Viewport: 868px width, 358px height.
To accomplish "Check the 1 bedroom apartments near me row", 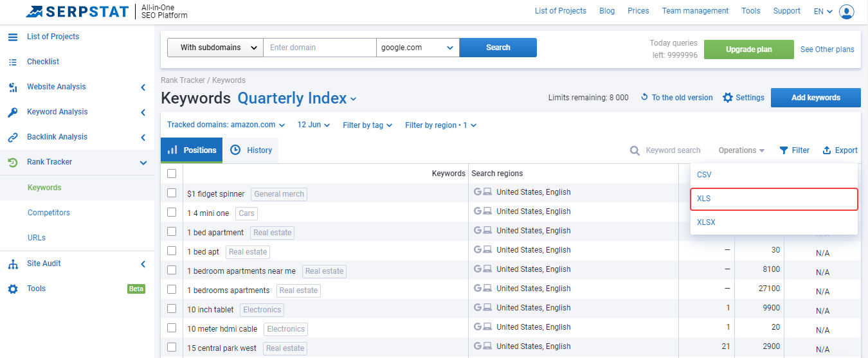I will pos(172,270).
